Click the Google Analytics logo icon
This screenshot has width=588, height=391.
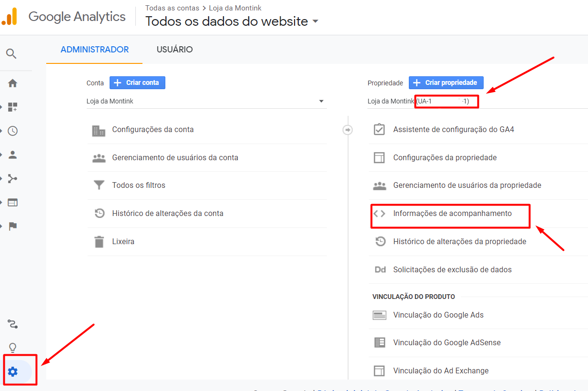click(9, 17)
